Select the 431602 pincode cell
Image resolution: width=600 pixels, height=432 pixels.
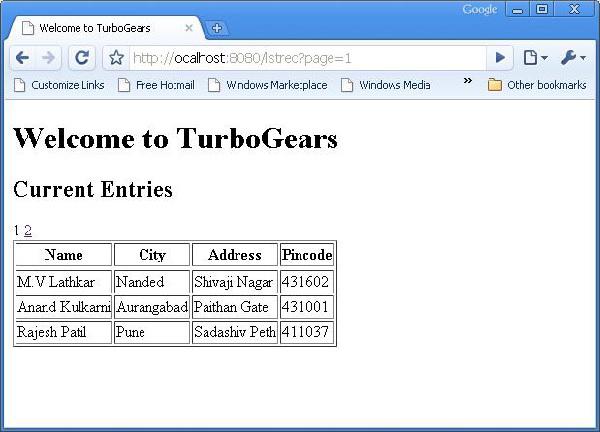coord(307,282)
